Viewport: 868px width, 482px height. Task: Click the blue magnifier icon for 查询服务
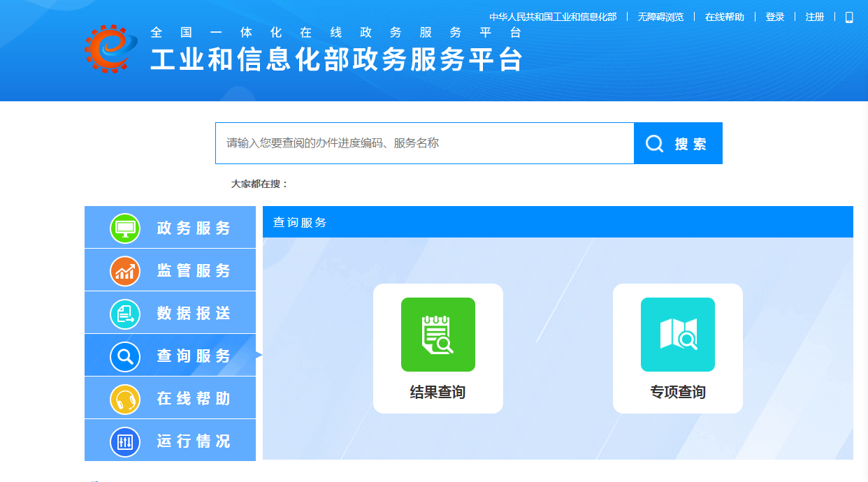tap(125, 356)
